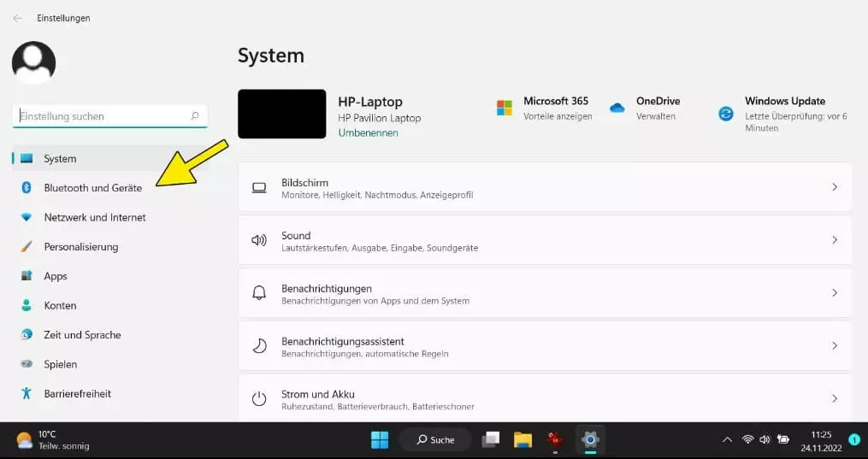Open the user profile avatar

tap(33, 62)
